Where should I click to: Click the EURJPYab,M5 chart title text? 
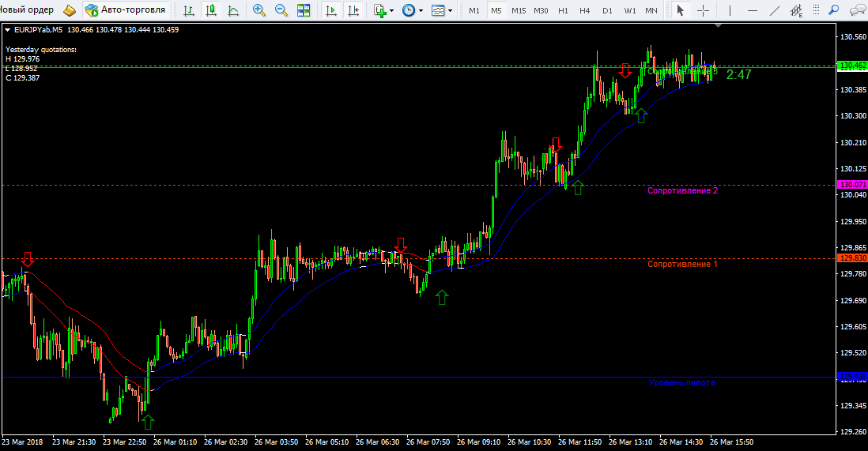coord(38,30)
